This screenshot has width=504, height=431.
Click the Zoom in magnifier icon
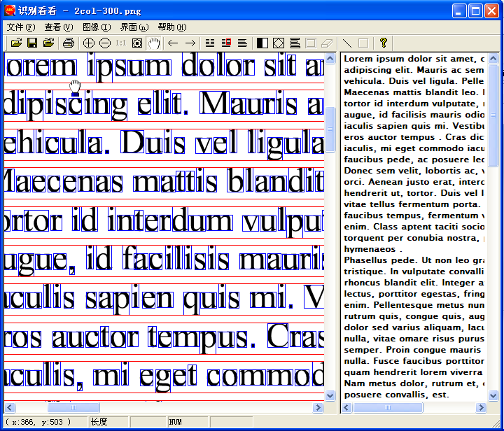point(89,43)
